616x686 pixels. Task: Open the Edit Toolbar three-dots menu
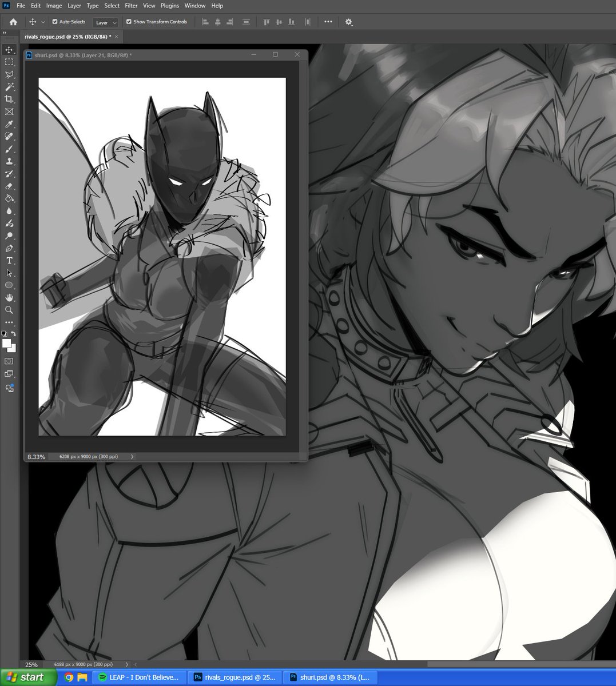point(9,322)
